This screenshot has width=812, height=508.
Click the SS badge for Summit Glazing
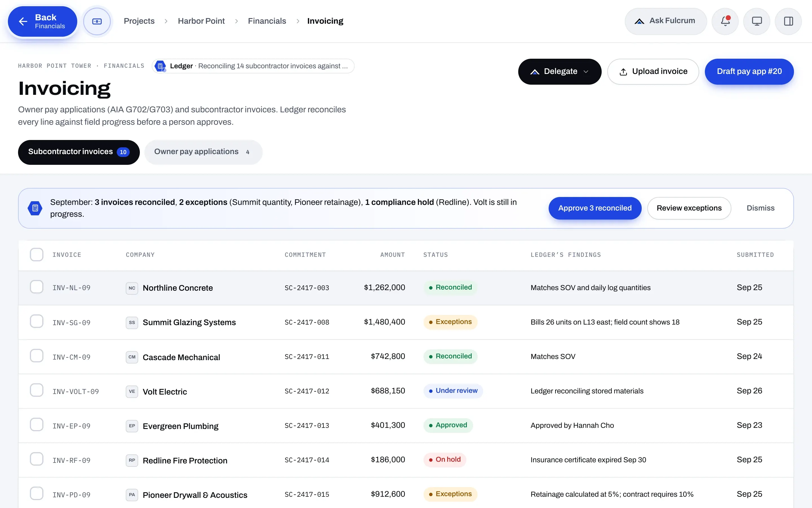tap(132, 322)
